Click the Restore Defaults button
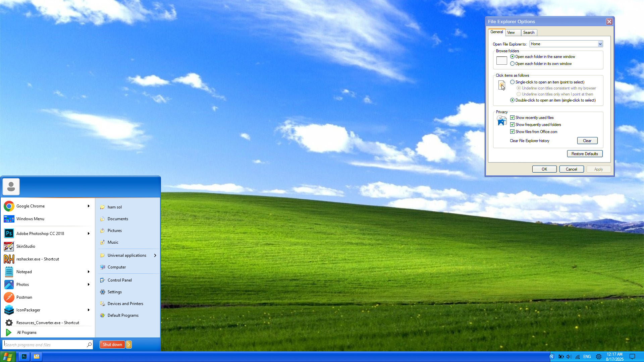Image resolution: width=644 pixels, height=362 pixels. [584, 154]
